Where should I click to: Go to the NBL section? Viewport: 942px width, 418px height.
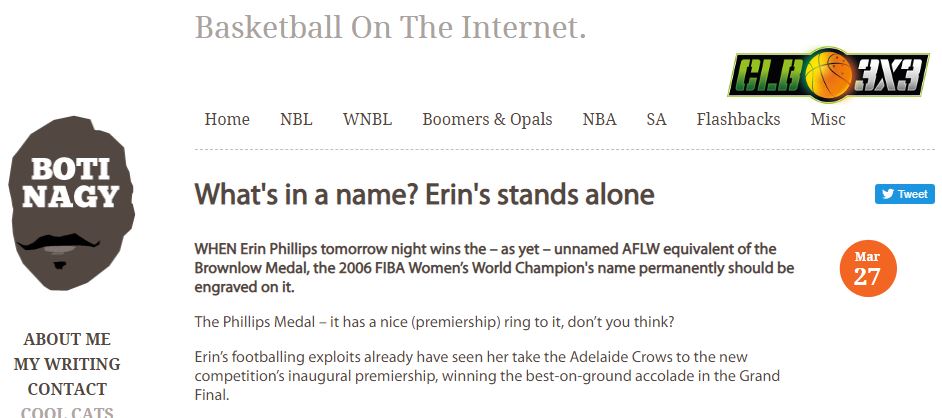coord(296,119)
